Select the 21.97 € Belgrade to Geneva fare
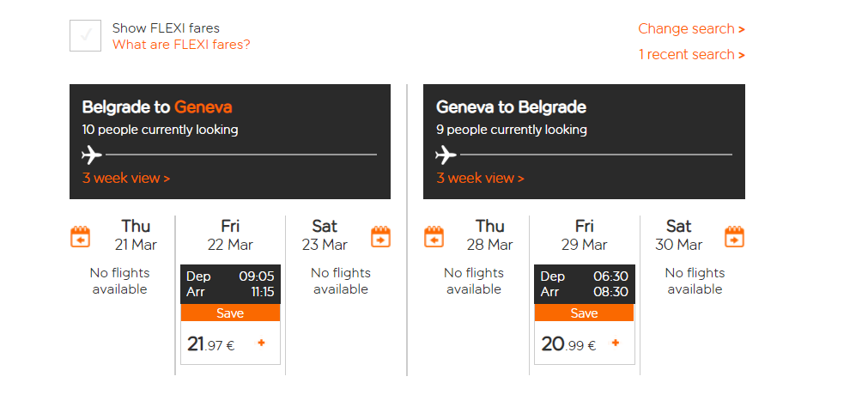 [230, 343]
